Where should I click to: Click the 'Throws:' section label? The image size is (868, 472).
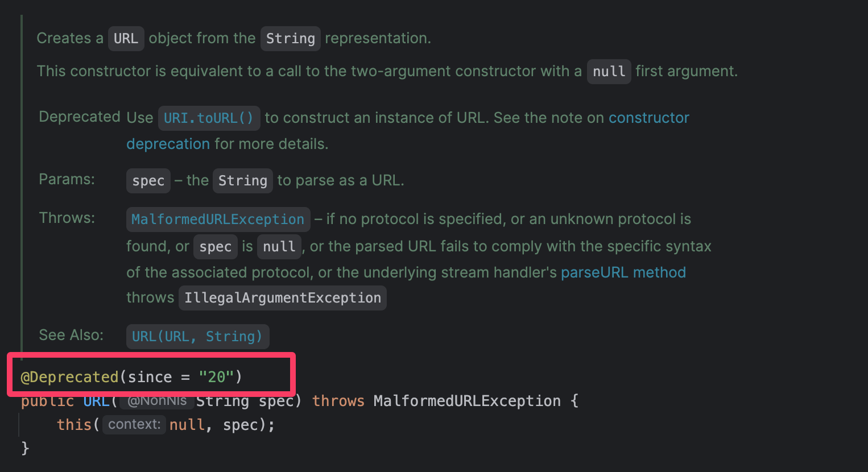tap(67, 218)
